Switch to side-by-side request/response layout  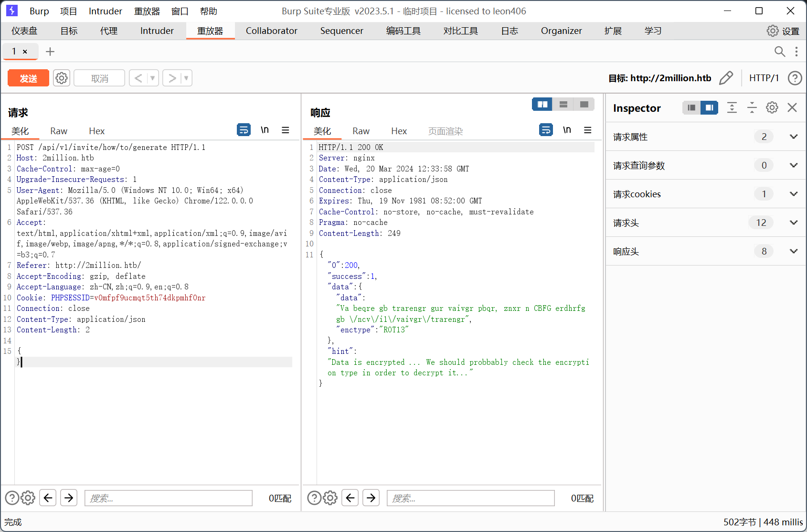pos(542,104)
